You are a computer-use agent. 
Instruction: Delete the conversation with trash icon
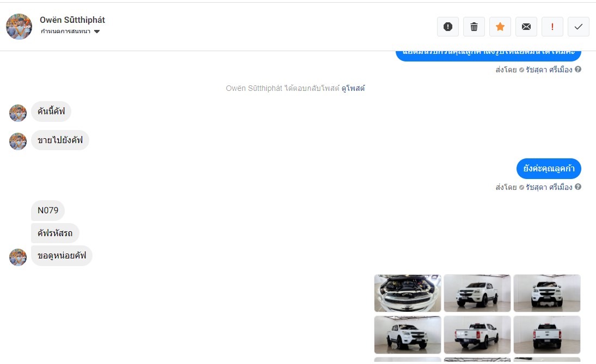(474, 27)
